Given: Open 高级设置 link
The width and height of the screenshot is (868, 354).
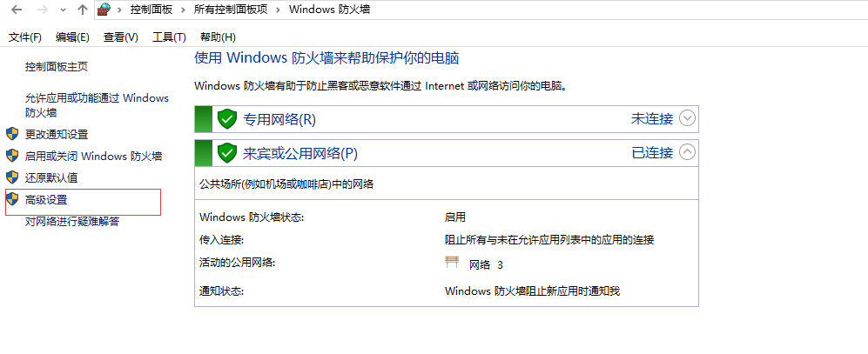Looking at the screenshot, I should point(46,200).
